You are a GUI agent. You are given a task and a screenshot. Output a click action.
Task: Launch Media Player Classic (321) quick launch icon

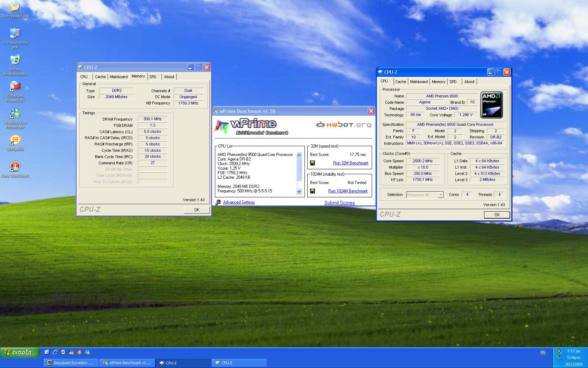point(71,352)
